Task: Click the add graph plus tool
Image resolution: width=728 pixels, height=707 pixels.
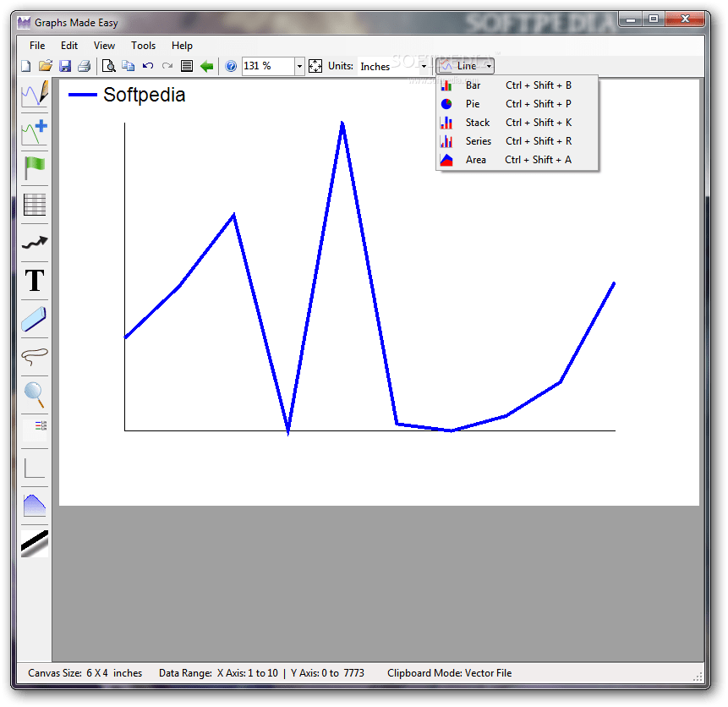Action: pyautogui.click(x=35, y=132)
